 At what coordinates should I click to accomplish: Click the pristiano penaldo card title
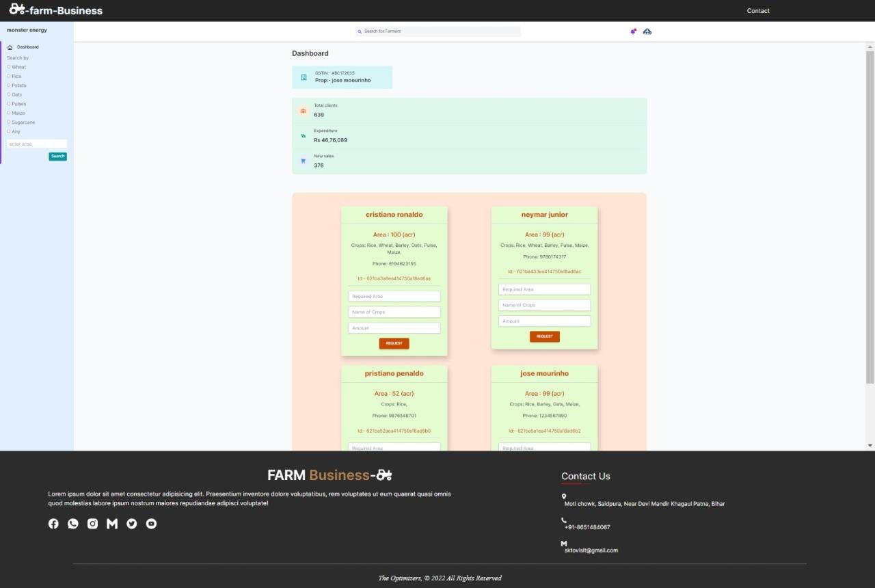(394, 374)
